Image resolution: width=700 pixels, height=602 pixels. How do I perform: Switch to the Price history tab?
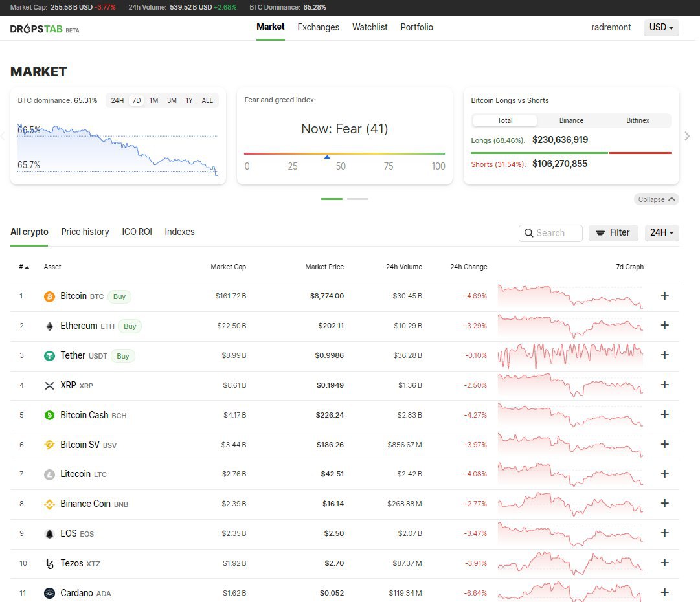(85, 232)
